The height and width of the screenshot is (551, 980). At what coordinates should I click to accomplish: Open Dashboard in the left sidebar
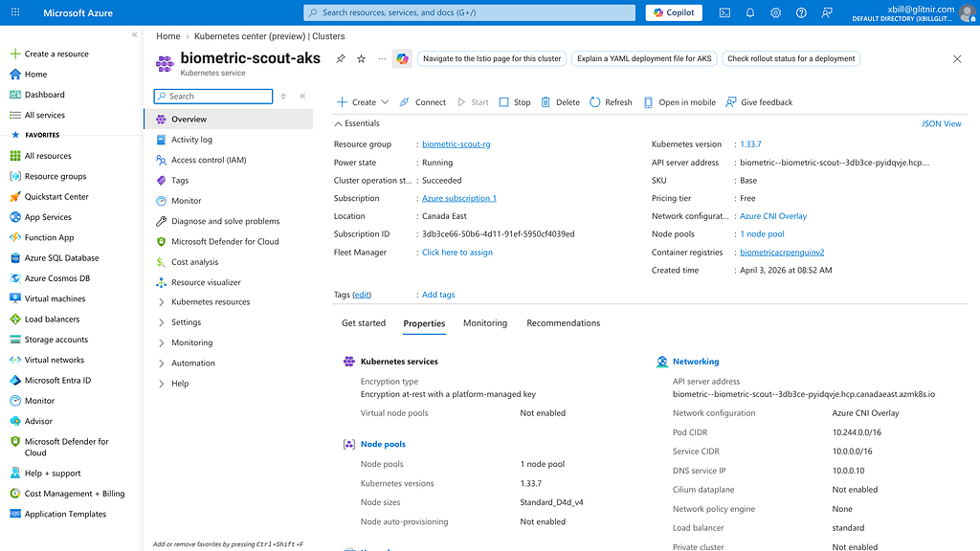(44, 95)
